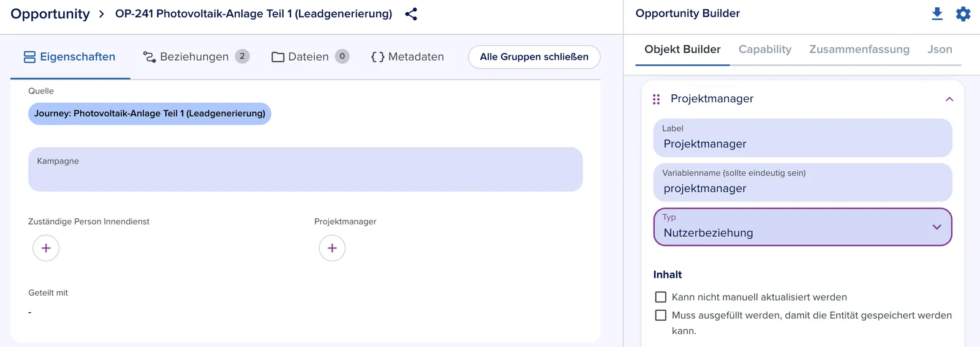Add a Projektmanager with the plus button
Image resolution: width=980 pixels, height=347 pixels.
click(x=332, y=248)
